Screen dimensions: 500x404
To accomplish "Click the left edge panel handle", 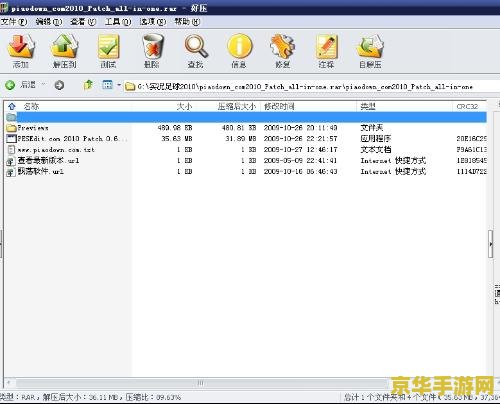I will pos(1,244).
